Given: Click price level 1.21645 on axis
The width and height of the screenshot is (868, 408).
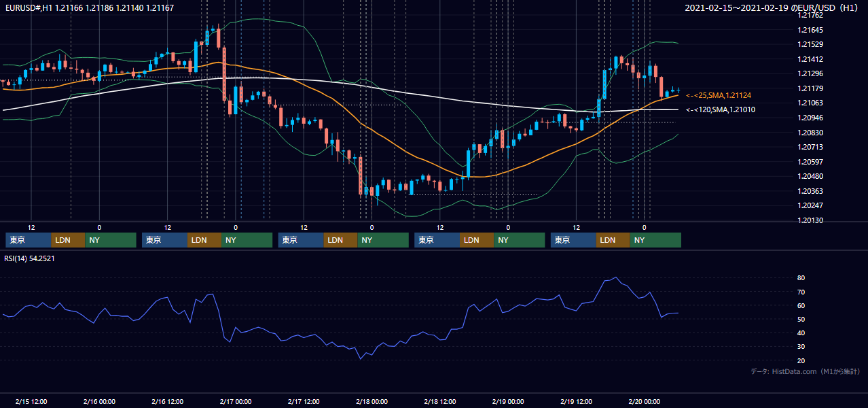Looking at the screenshot, I should click(811, 30).
